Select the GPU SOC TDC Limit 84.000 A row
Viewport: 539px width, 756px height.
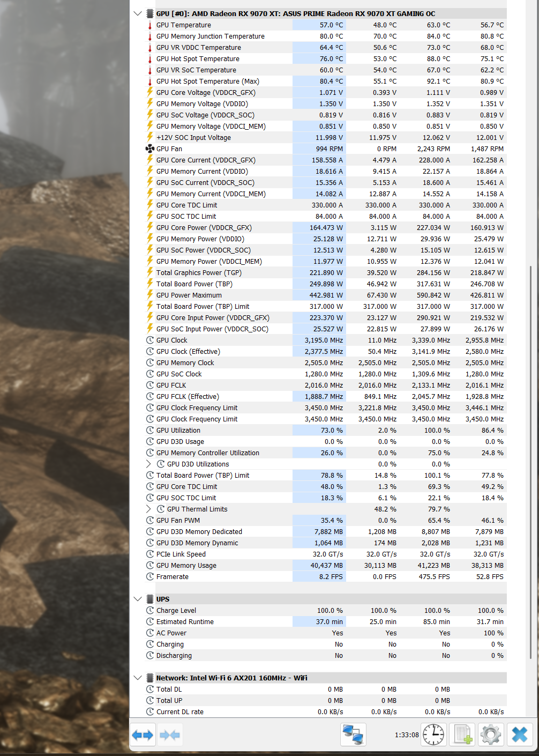click(x=326, y=216)
